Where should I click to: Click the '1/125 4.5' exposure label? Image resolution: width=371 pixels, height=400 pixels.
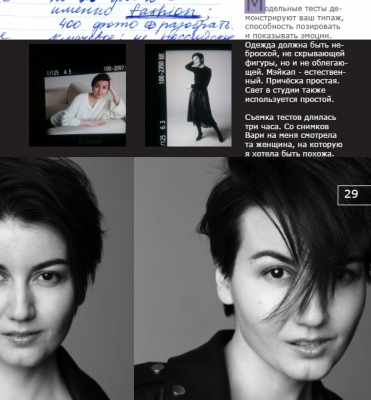coord(59,72)
